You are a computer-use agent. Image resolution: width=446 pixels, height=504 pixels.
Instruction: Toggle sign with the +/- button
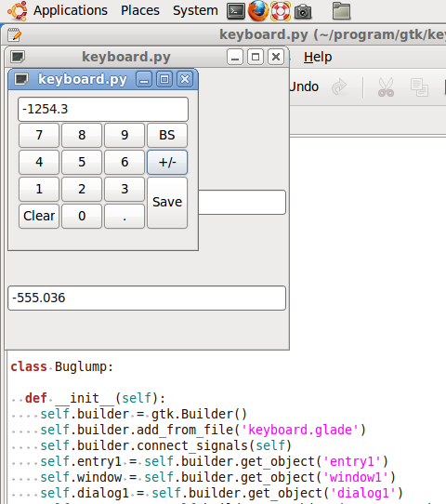point(167,162)
